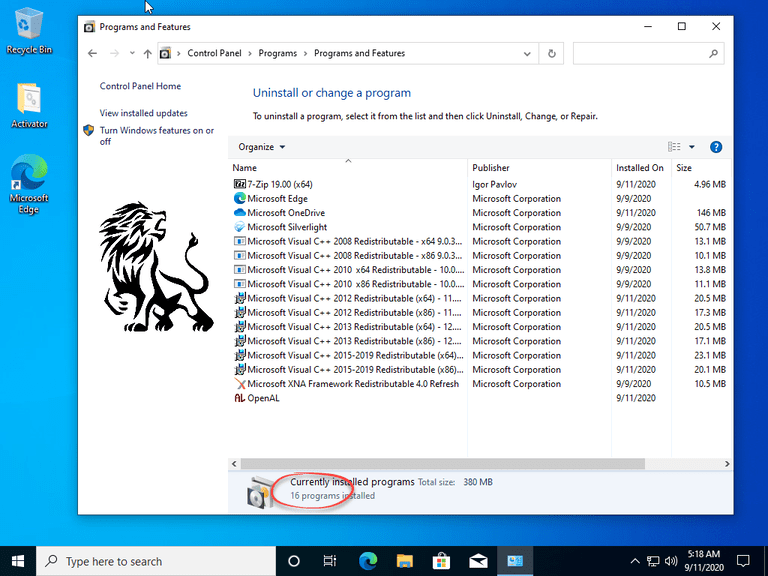Open Mail app from taskbar

[478, 561]
